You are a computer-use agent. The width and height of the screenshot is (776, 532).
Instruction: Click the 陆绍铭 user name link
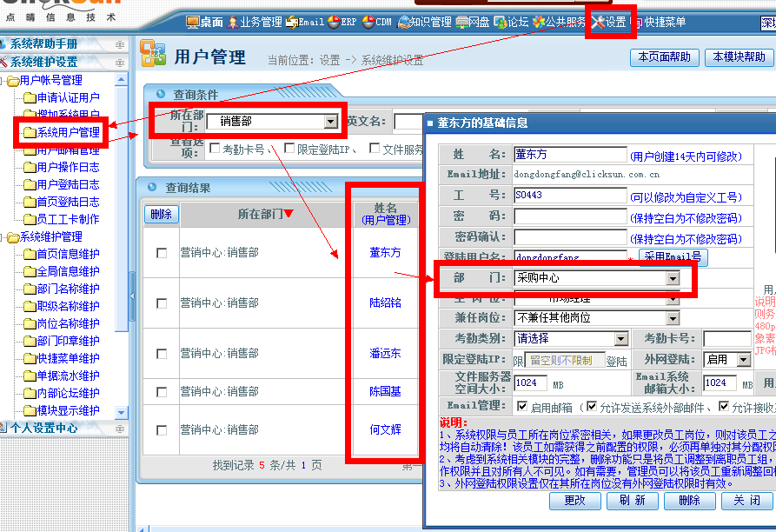coord(385,303)
